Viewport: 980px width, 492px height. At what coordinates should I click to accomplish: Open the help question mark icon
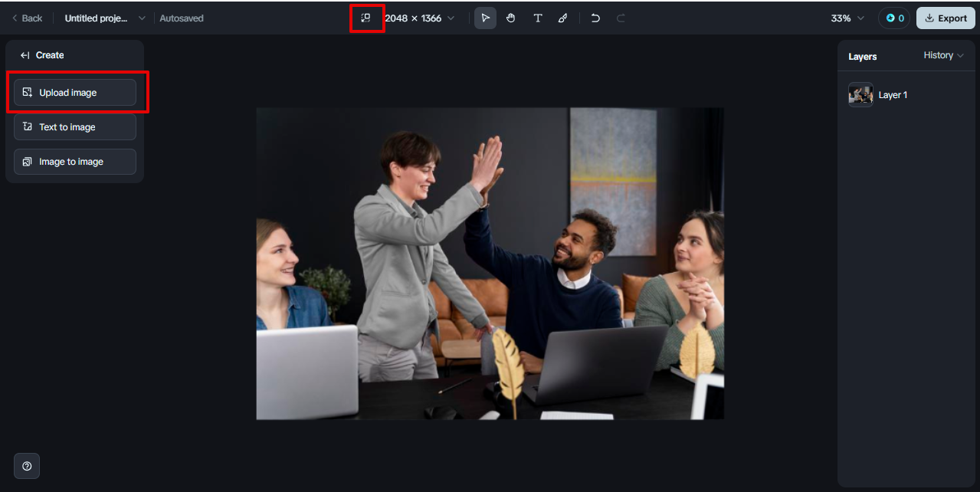point(27,466)
